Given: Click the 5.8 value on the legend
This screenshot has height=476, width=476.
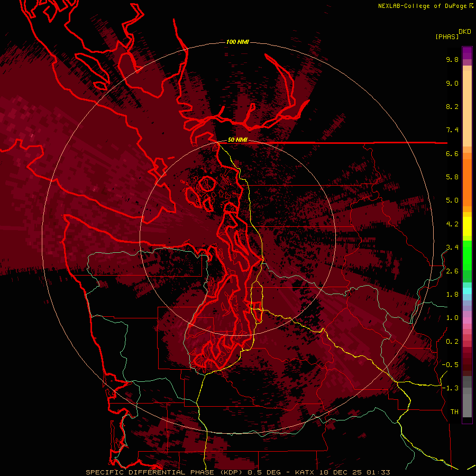Looking at the screenshot, I should click(x=452, y=177).
